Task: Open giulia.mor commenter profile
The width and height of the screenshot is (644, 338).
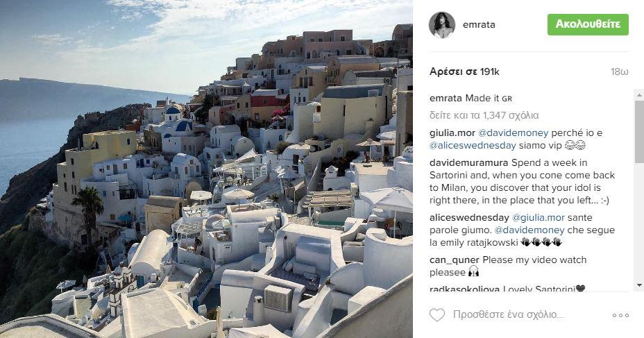Action: pos(452,133)
